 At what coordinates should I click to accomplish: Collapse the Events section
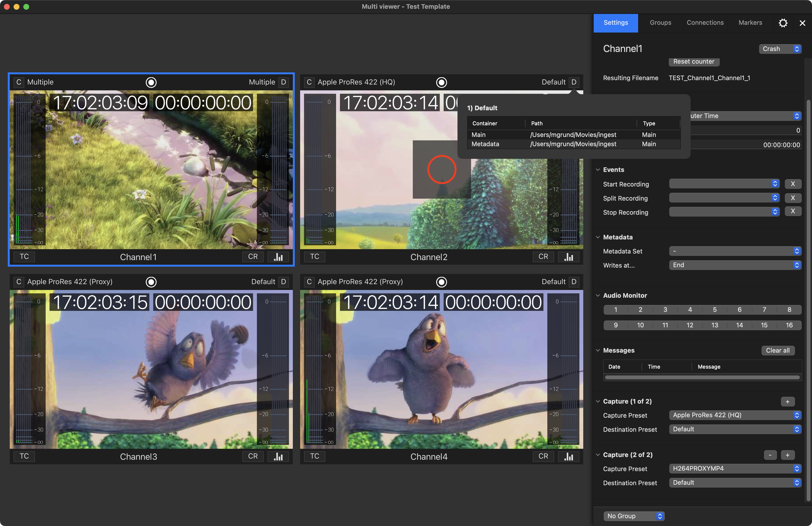coord(598,170)
